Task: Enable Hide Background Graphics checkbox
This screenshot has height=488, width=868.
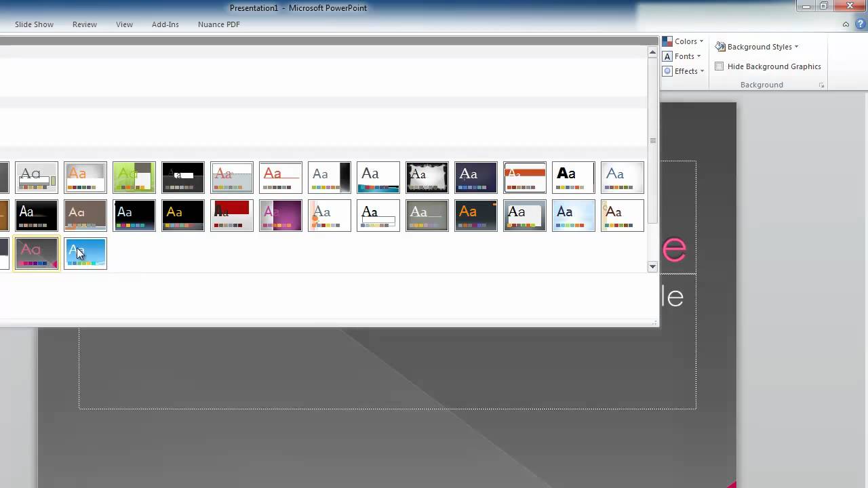Action: (x=719, y=66)
